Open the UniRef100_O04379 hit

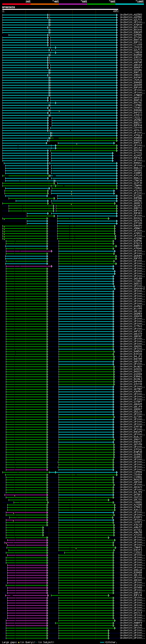pos(131,60)
